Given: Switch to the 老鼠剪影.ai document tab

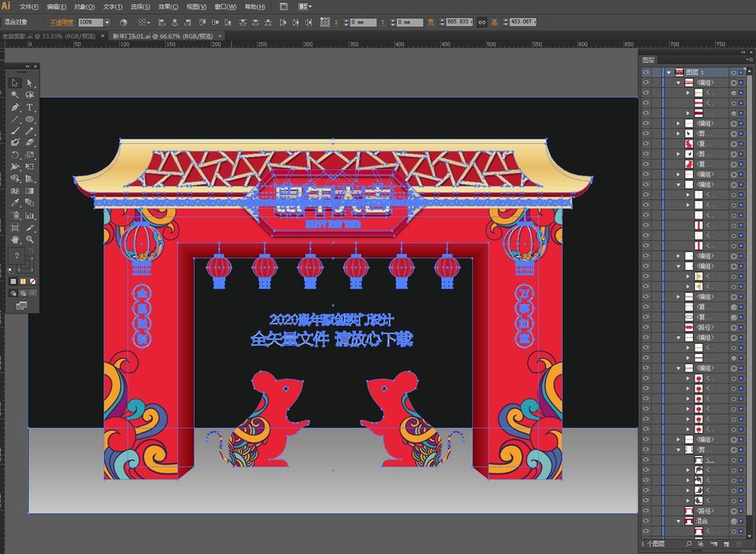Looking at the screenshot, I should 49,36.
